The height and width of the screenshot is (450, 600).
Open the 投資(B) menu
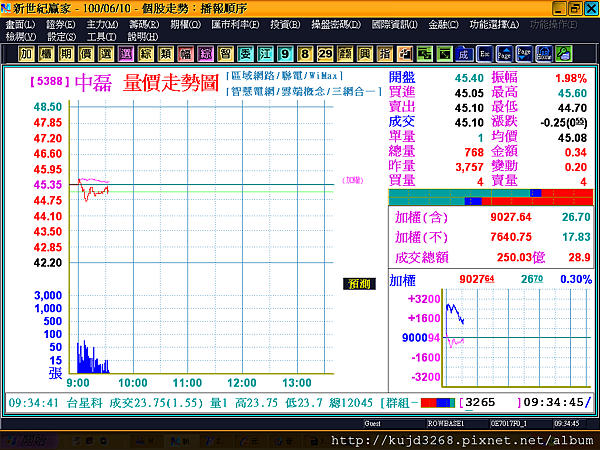[285, 24]
